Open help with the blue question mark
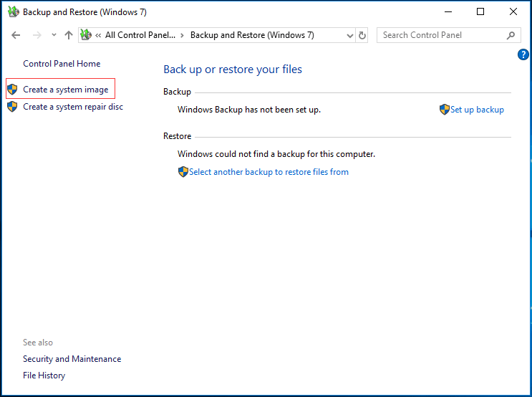The width and height of the screenshot is (532, 397). point(523,54)
